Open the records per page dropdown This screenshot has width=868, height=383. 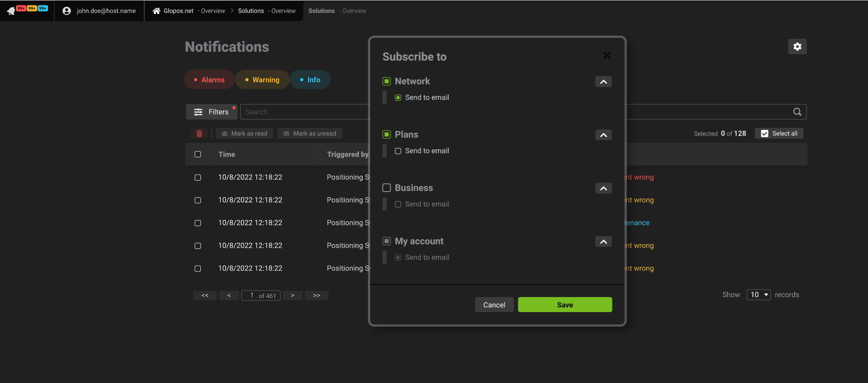coord(758,295)
